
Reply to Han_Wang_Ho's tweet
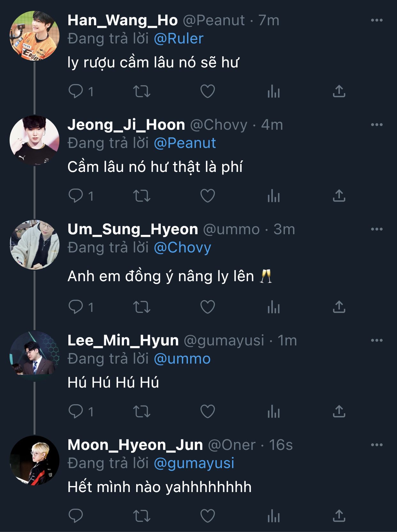tap(76, 91)
